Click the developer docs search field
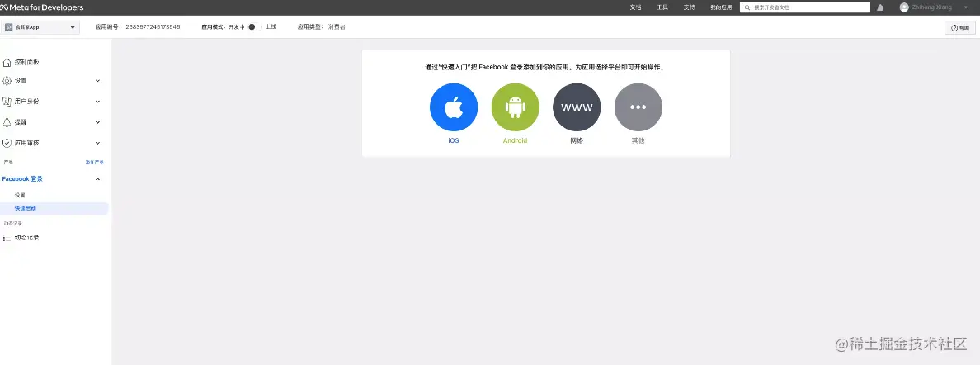Screen dimensions: 980x365 coord(805,7)
